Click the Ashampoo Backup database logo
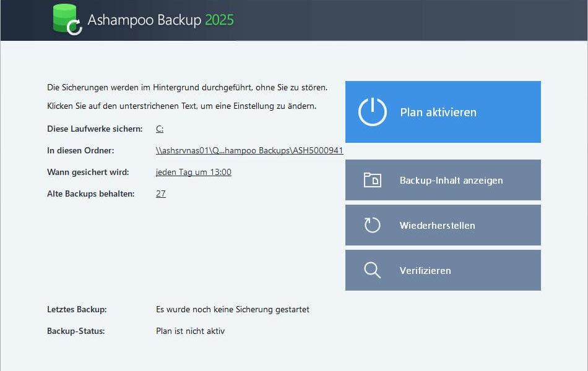This screenshot has width=588, height=371. 67,19
